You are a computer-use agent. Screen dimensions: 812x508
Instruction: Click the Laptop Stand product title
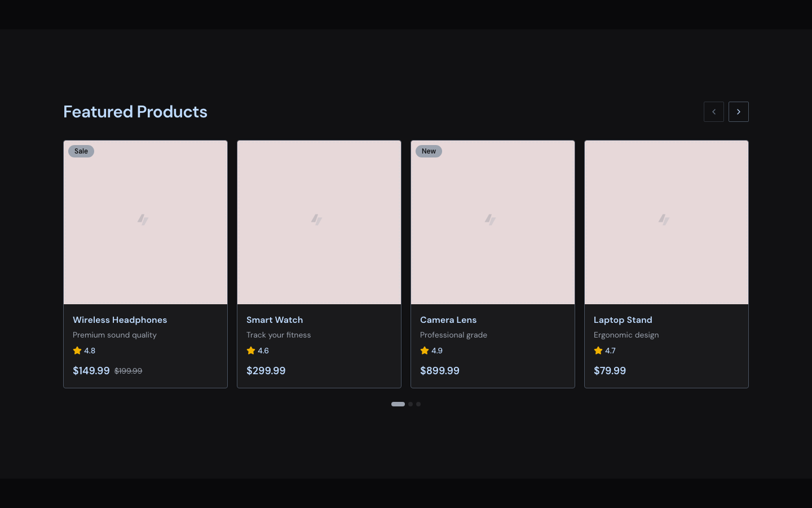pyautogui.click(x=623, y=320)
